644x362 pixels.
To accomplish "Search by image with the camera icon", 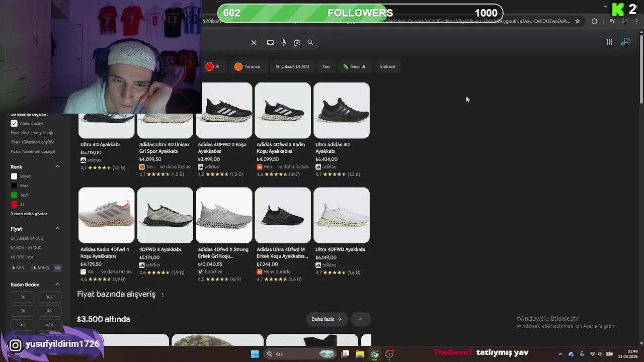I will click(297, 43).
